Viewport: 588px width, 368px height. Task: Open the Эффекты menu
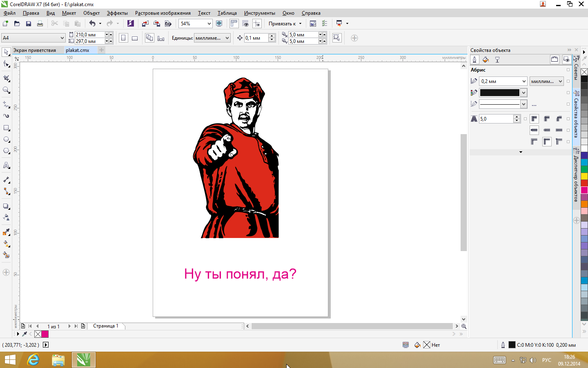pos(117,13)
